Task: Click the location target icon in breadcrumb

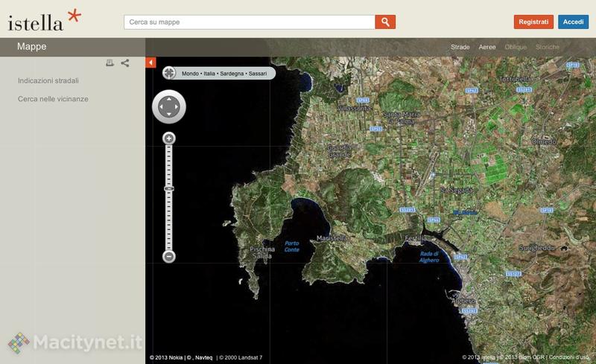Action: click(x=169, y=72)
